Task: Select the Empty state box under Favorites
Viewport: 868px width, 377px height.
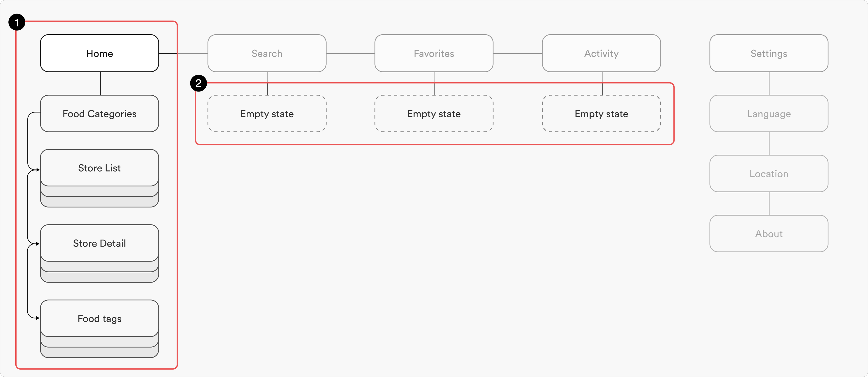Action: pos(434,113)
